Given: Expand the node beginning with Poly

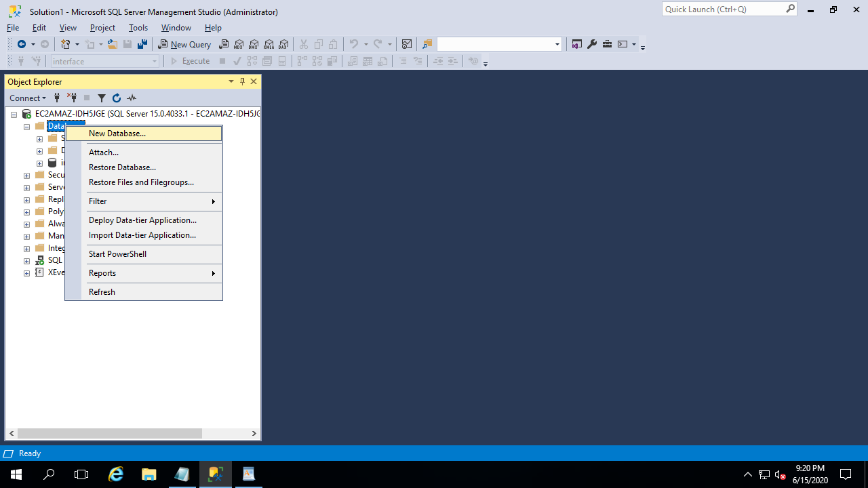Looking at the screenshot, I should pyautogui.click(x=26, y=212).
